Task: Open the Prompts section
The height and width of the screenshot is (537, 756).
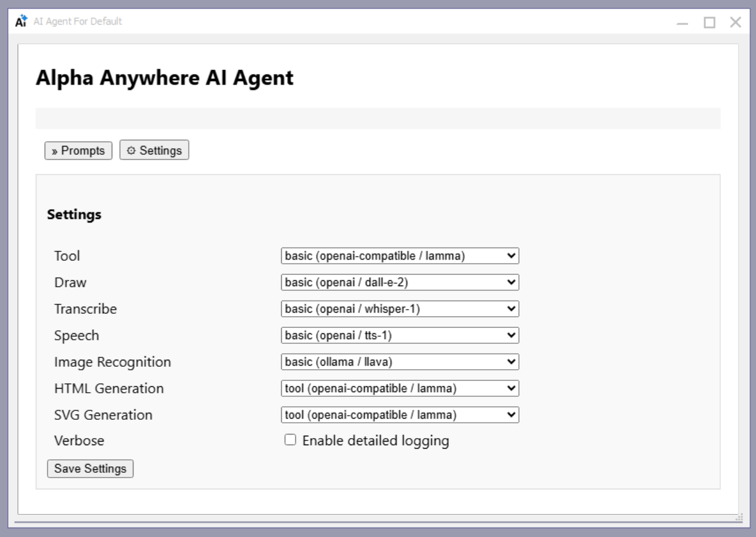Action: [x=78, y=151]
